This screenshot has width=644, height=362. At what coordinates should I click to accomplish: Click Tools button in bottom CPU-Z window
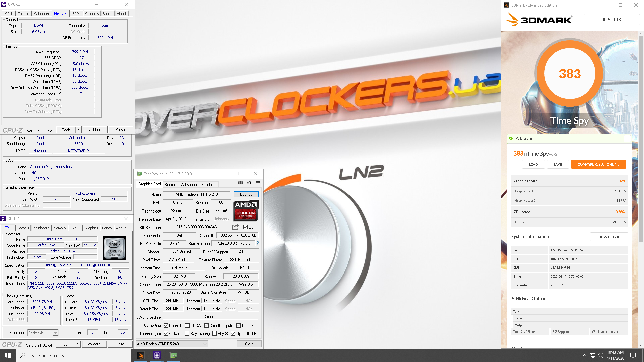pos(66,344)
